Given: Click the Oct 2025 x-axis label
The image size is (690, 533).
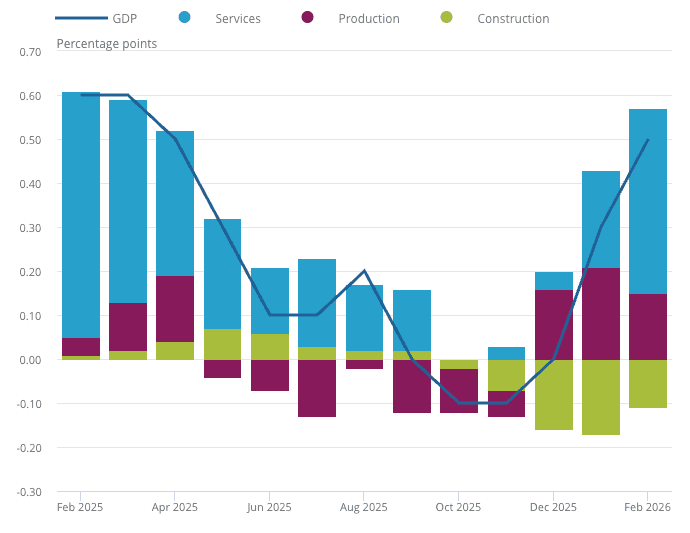Looking at the screenshot, I should (458, 507).
